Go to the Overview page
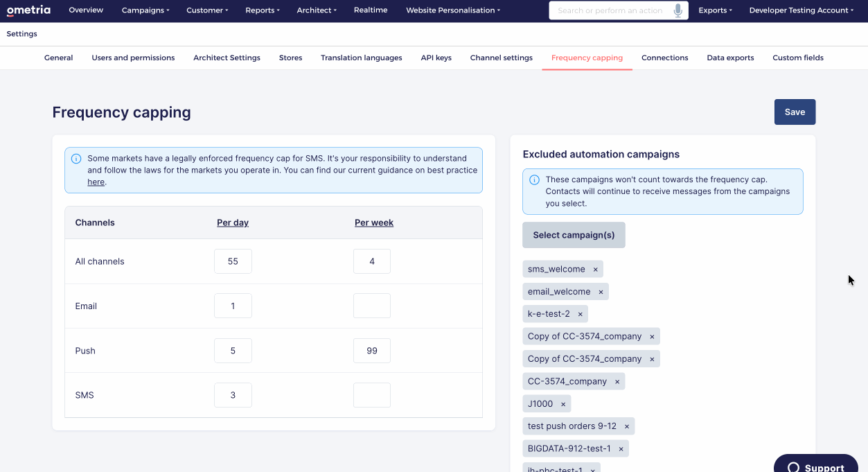868x472 pixels. tap(86, 10)
